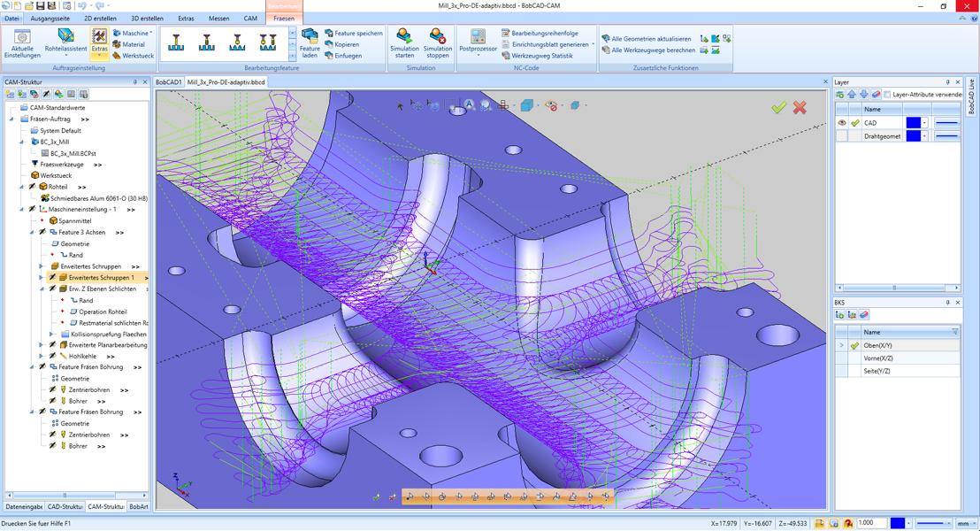
Task: Toggle active checkmark of CAD layer
Action: (855, 123)
